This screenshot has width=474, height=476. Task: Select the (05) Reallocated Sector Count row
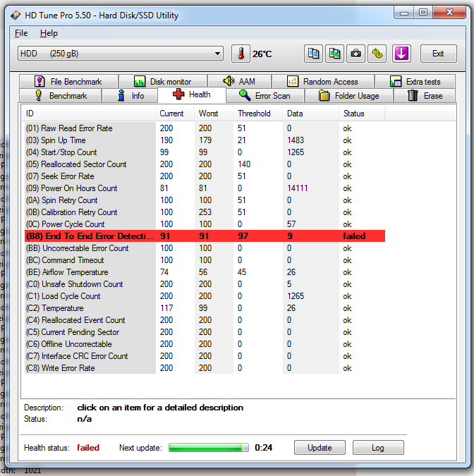click(205, 164)
